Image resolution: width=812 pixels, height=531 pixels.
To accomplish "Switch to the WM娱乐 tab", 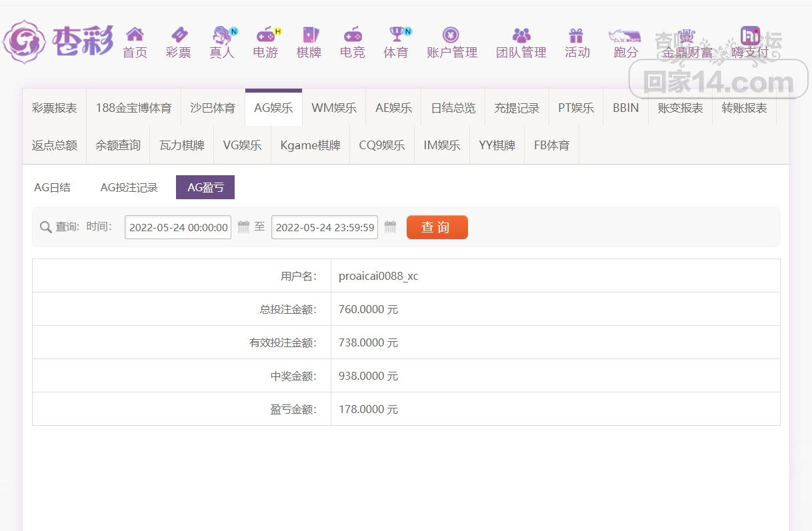I will [333, 108].
